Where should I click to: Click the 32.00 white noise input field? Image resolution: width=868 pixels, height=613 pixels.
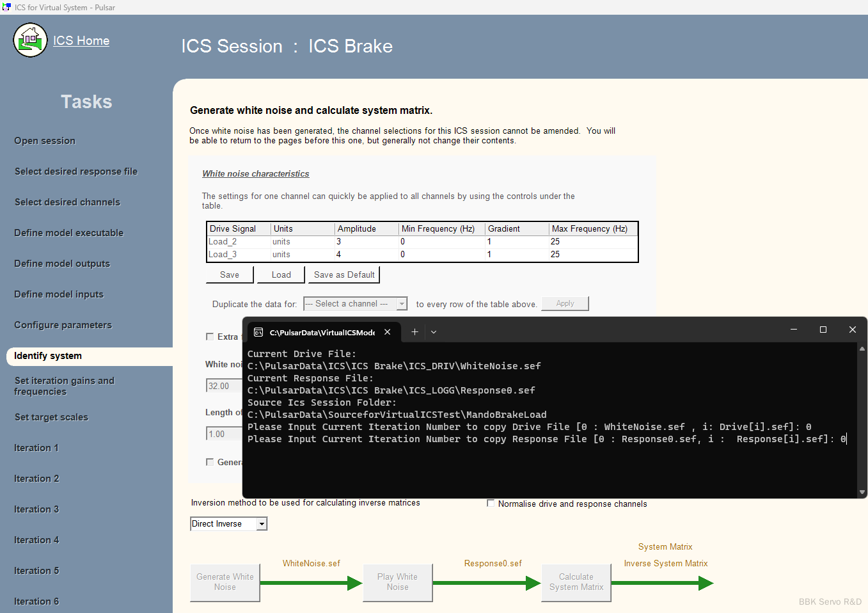[x=224, y=386]
